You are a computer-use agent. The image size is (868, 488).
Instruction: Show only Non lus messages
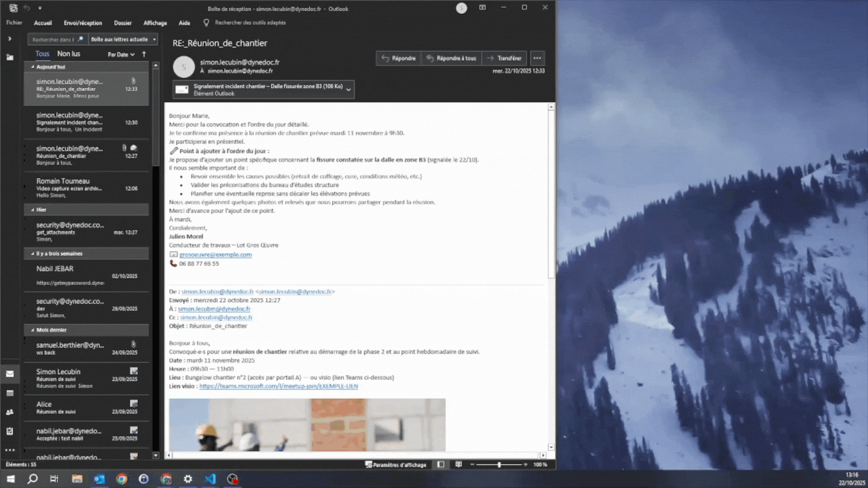(x=68, y=54)
